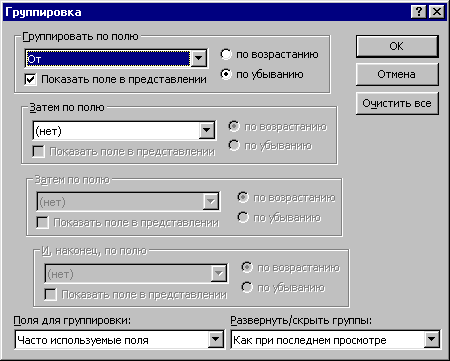Check 'Показать поле в представлении' under second group
Screen dimensions: 450x361
click(x=38, y=152)
